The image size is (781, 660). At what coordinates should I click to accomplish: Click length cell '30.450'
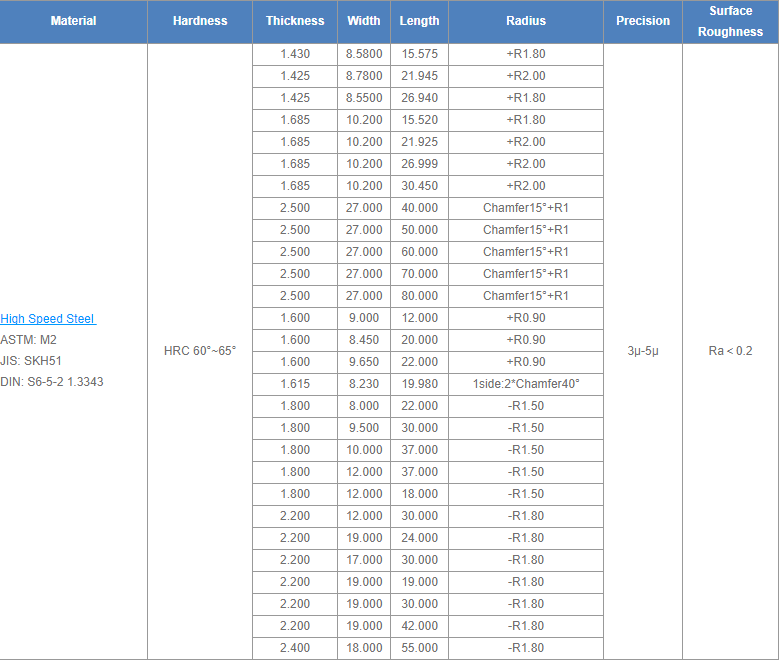click(419, 186)
